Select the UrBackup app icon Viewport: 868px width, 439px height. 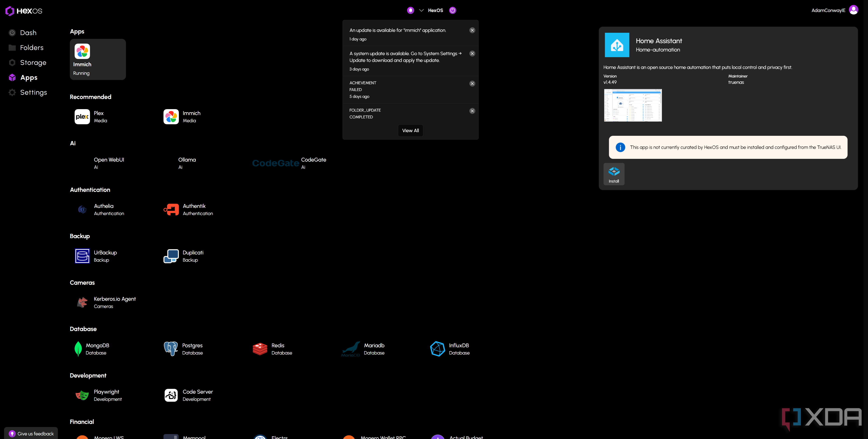point(82,256)
